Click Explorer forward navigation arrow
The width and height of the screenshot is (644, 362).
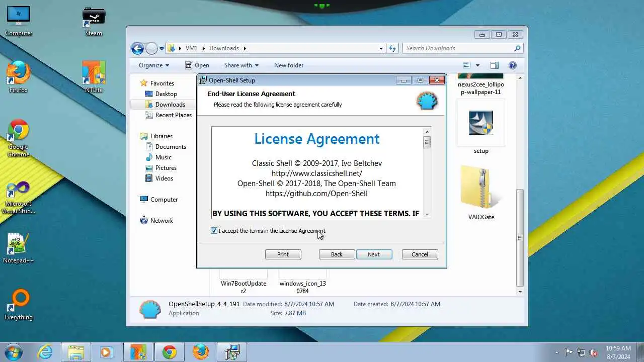[x=151, y=48]
